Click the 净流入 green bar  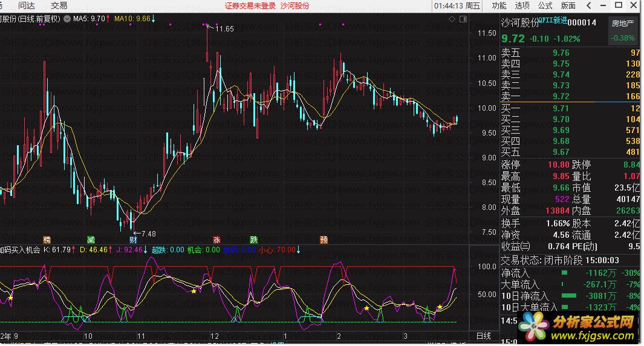(x=564, y=273)
